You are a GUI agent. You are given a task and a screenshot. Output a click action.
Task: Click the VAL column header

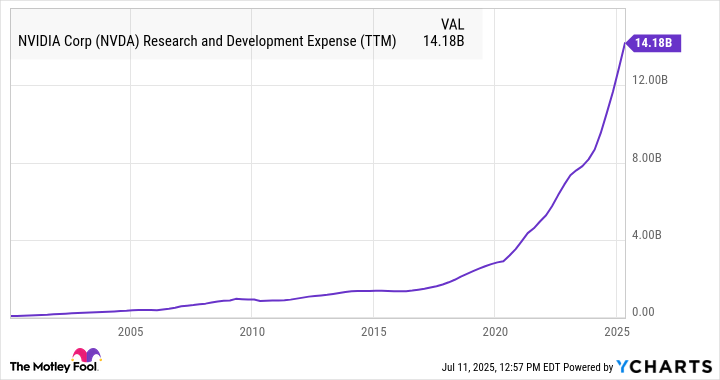[x=452, y=24]
